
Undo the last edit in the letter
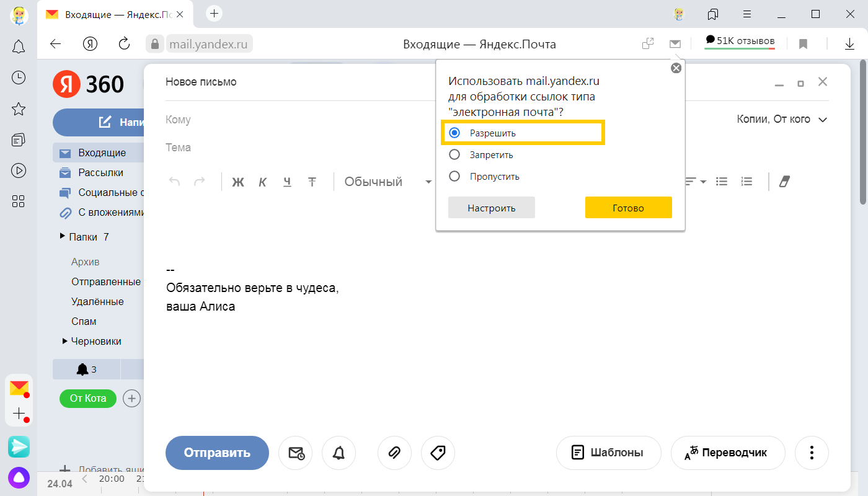point(175,182)
